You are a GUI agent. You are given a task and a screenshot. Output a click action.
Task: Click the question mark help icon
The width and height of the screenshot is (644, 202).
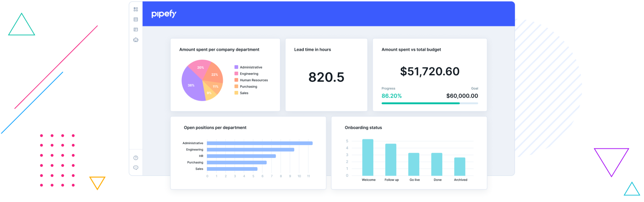[x=136, y=158]
